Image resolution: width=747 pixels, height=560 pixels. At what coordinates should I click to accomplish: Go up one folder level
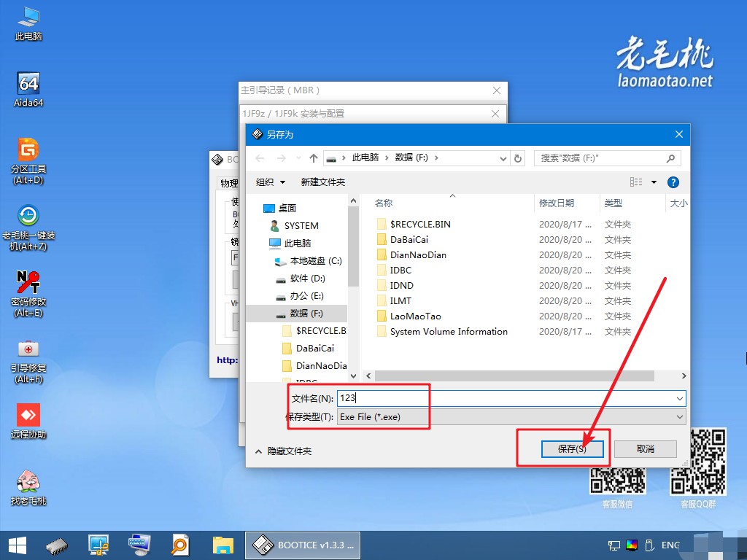coord(314,158)
